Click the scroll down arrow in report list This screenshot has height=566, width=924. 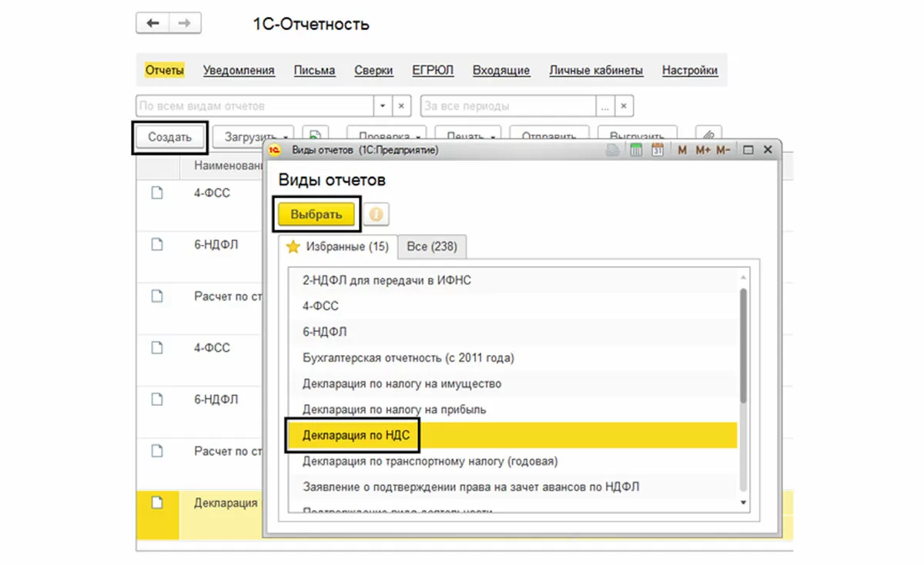(743, 502)
